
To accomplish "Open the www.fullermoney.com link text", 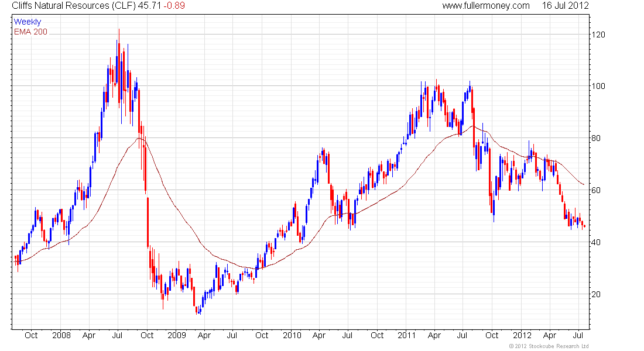I will (486, 6).
